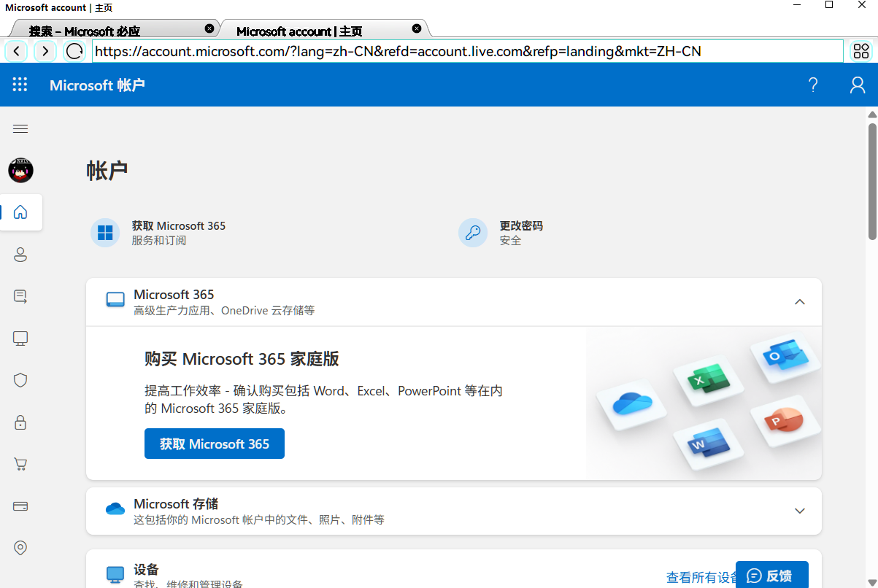Click the Office apps illustration image
This screenshot has width=878, height=588.
click(x=704, y=403)
